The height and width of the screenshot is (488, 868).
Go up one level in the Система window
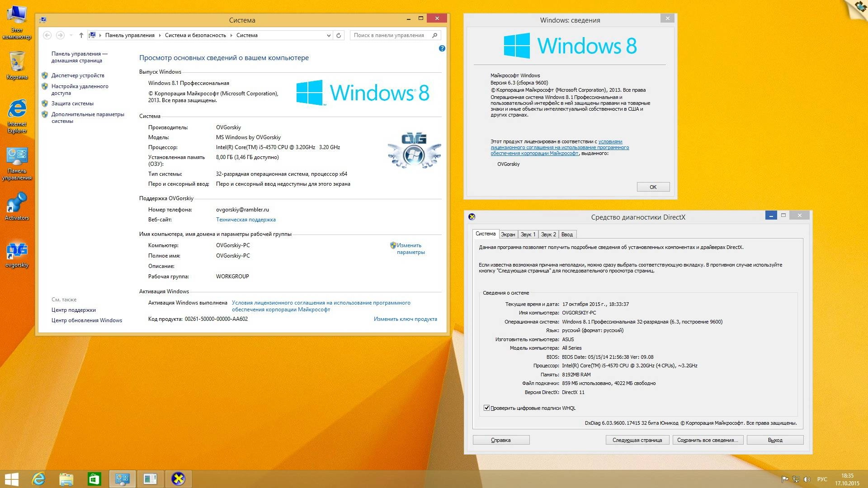pyautogui.click(x=81, y=35)
